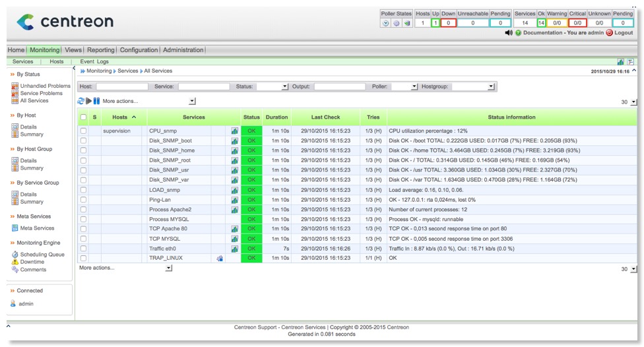
Task: Click the TRAP_LINUX passive check icon
Action: pyautogui.click(x=220, y=259)
